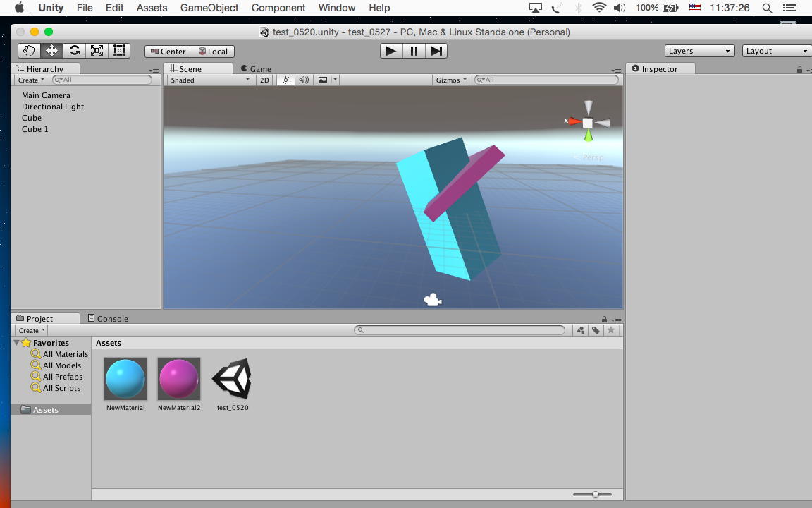This screenshot has height=508, width=812.
Task: Adjust the asset icon size slider
Action: pyautogui.click(x=596, y=495)
